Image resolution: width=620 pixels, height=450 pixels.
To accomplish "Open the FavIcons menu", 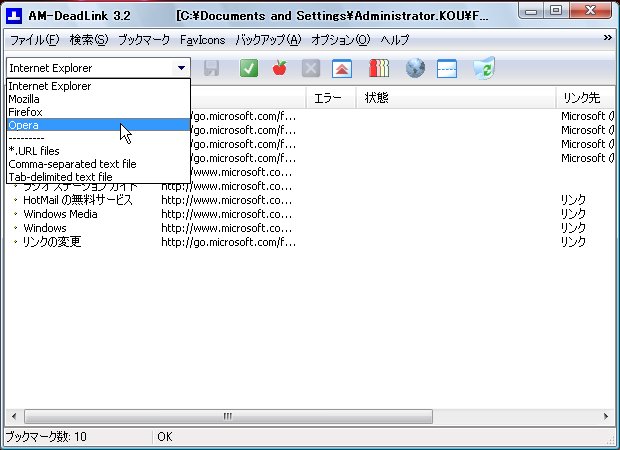I will point(202,40).
